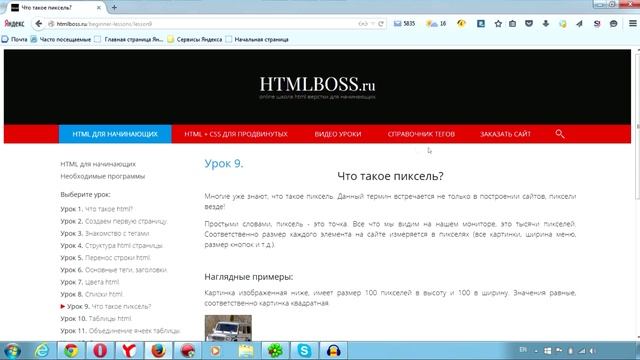Launch Google Chrome from taskbar
This screenshot has height=360, width=640.
pos(71,351)
